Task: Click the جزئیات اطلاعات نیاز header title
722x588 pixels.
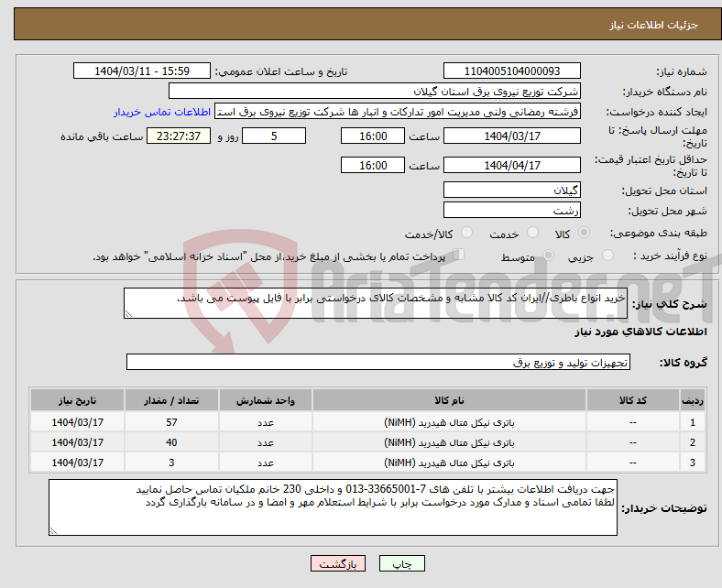Action: pyautogui.click(x=654, y=25)
